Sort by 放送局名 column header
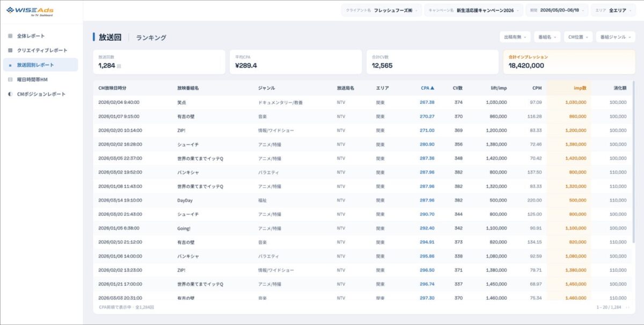 pyautogui.click(x=346, y=88)
